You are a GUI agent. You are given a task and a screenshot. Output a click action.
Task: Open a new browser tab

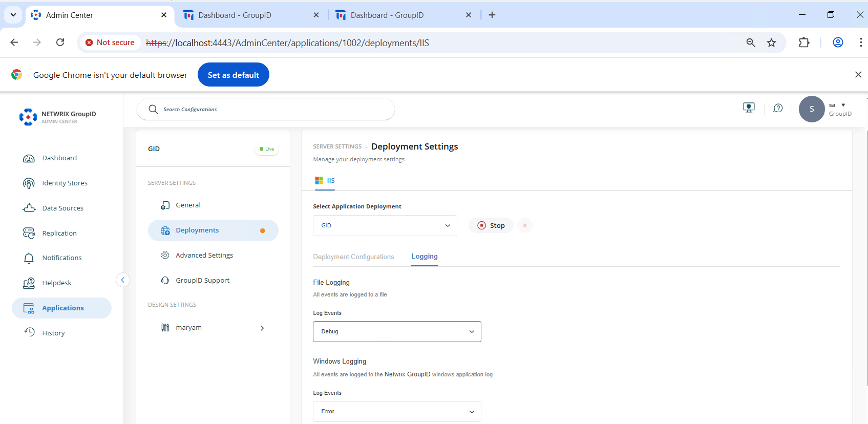pyautogui.click(x=492, y=15)
